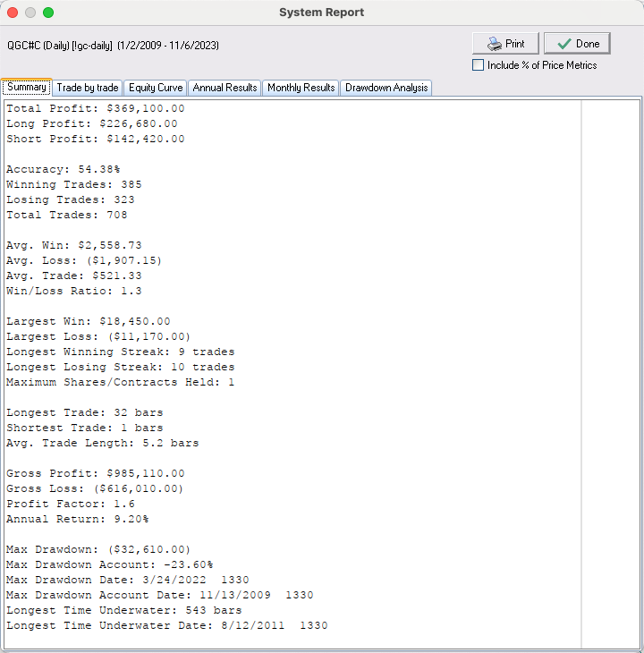Click the Gross Loss: ($616,010.00) line
Image resolution: width=644 pixels, height=653 pixels.
[95, 488]
